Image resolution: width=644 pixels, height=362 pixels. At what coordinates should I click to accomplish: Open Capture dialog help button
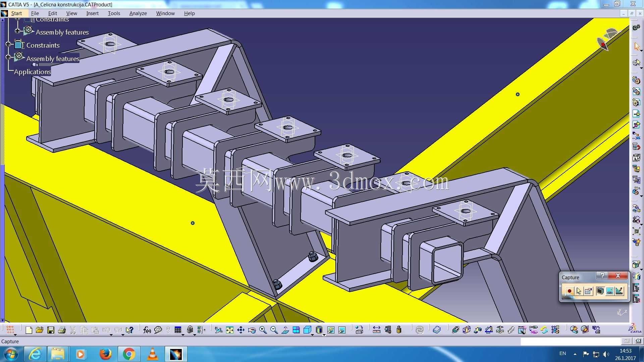click(x=602, y=276)
